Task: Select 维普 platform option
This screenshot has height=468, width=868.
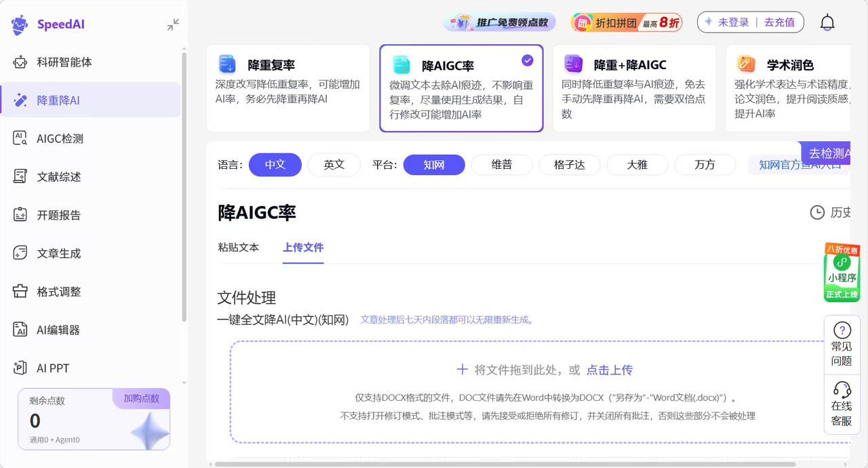Action: [x=502, y=165]
